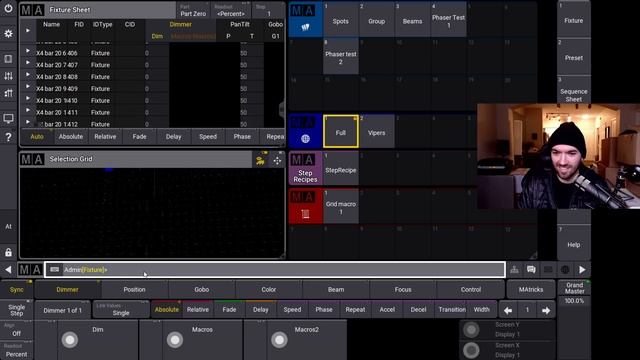Viewport: 640px width, 360px height.
Task: Switch to the Dimmer feature group tab
Action: (x=67, y=289)
